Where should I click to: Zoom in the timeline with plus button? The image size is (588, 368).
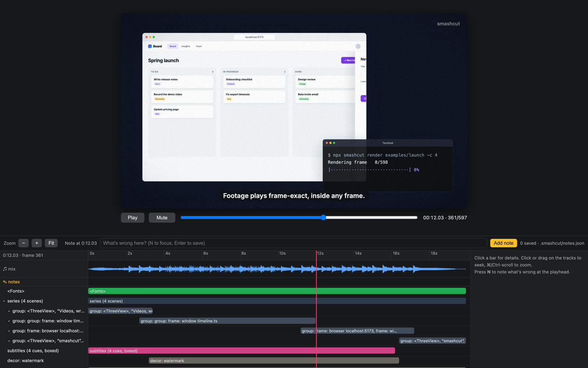coord(37,243)
